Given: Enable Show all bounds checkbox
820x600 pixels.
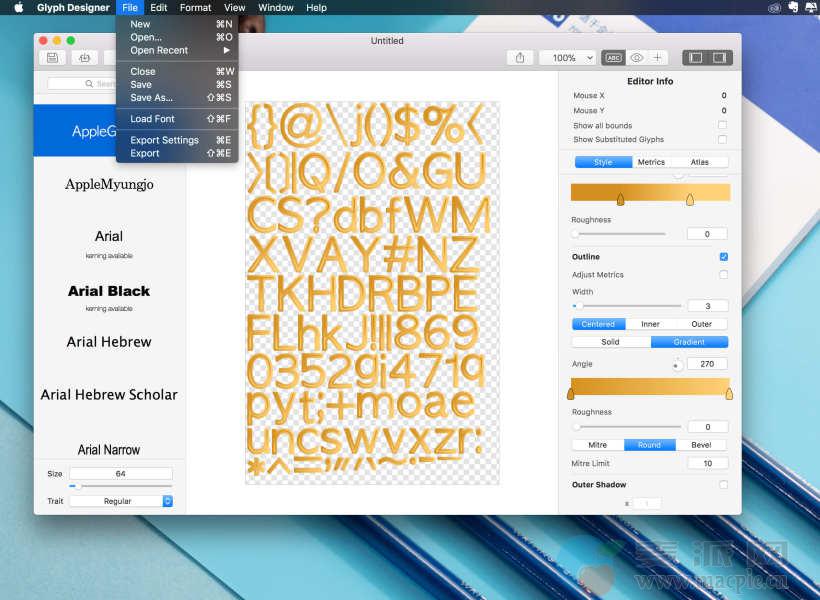Looking at the screenshot, I should [x=722, y=125].
